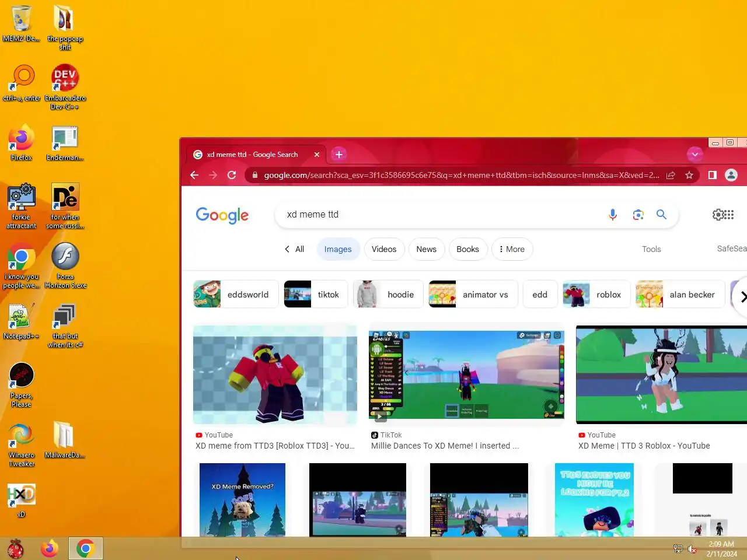
Task: Filter by roblox chip
Action: point(596,295)
